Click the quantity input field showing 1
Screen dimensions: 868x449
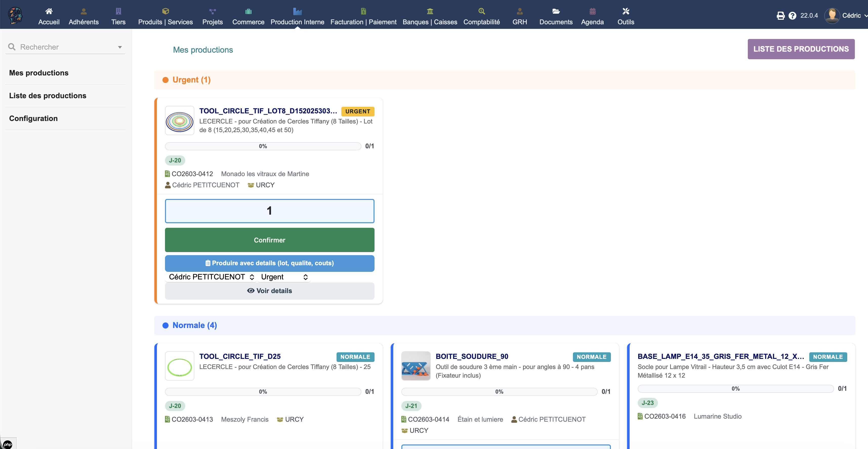pyautogui.click(x=269, y=211)
